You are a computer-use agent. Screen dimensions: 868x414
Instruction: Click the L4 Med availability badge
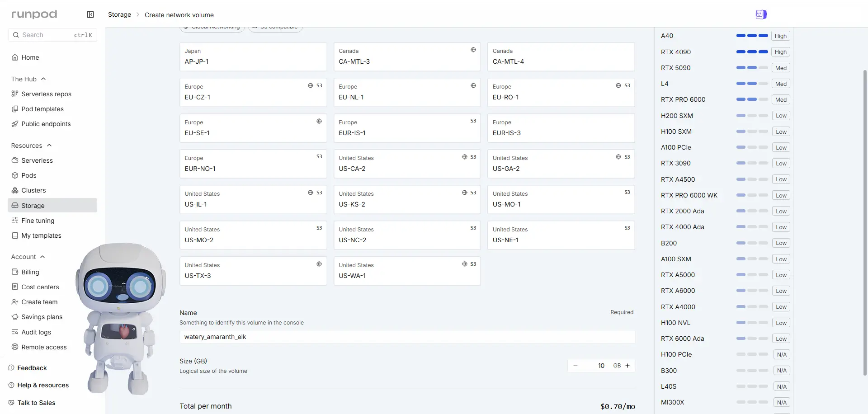[781, 84]
